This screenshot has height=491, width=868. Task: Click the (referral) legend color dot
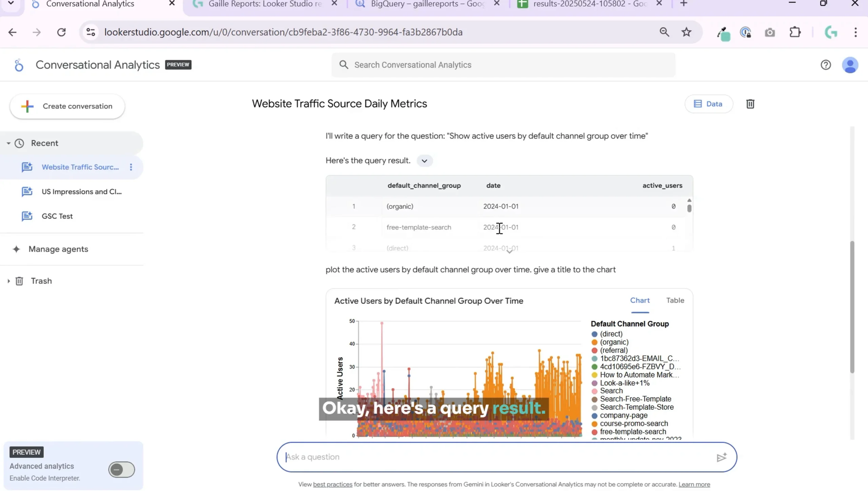[x=594, y=350]
